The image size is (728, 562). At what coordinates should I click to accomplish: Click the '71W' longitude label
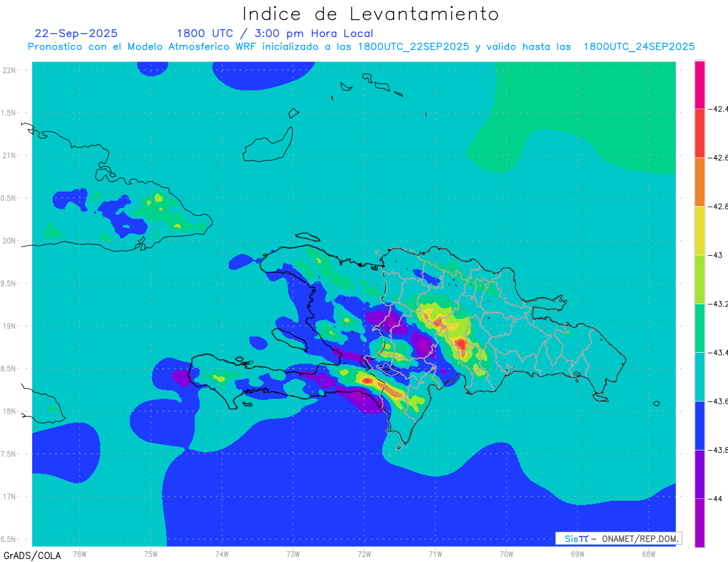435,554
